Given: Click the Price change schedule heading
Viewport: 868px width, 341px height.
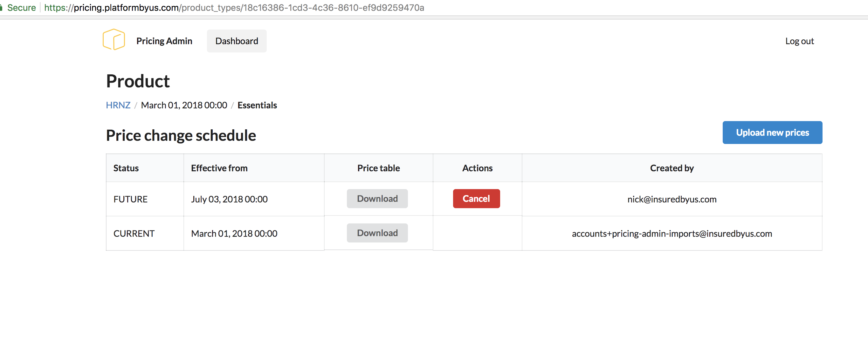Looking at the screenshot, I should pos(181,135).
